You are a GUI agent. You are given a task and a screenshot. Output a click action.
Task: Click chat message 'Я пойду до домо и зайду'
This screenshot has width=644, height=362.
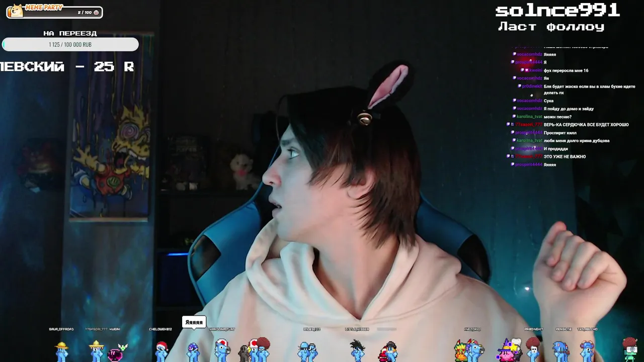(x=569, y=109)
